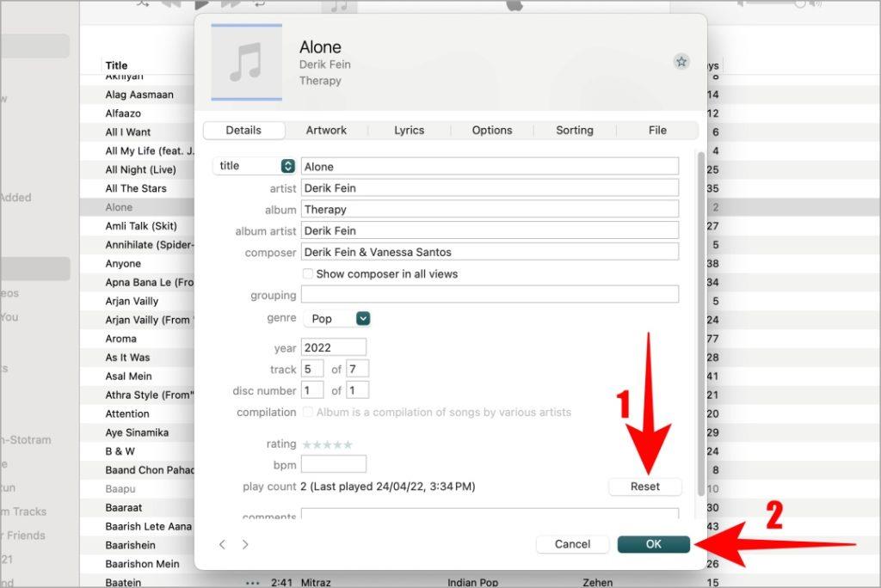
Task: Confirm changes with the OK button
Action: click(654, 544)
